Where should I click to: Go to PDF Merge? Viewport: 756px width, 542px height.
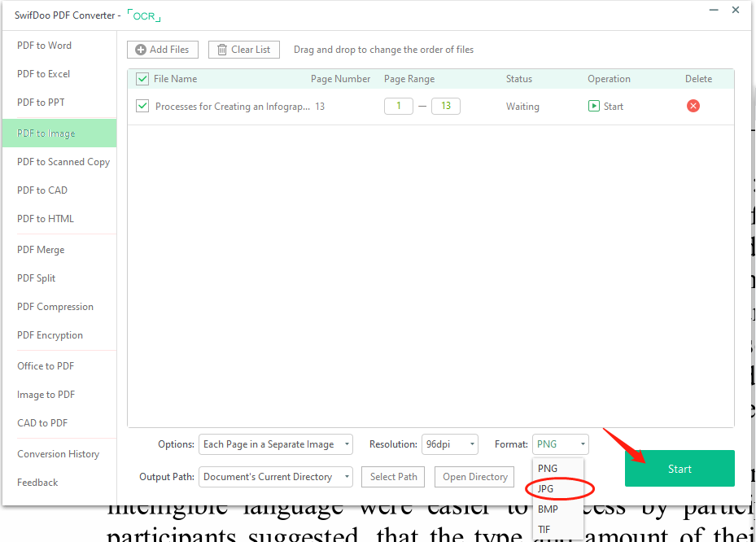[41, 250]
